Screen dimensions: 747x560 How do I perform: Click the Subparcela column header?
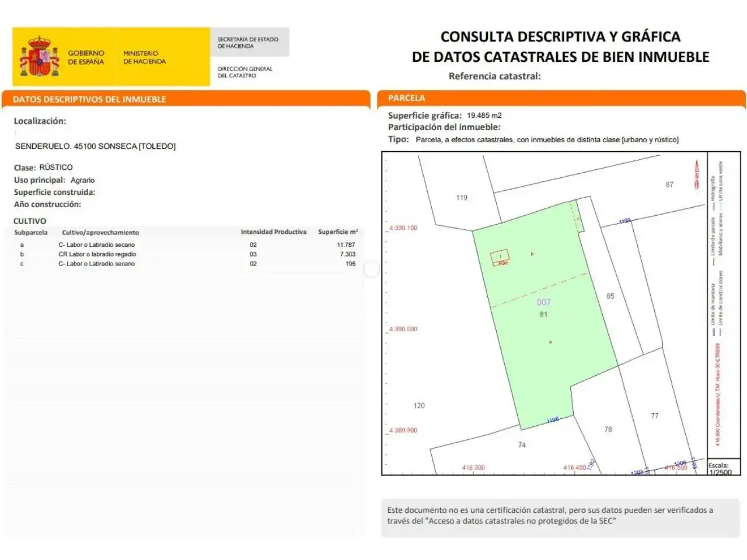[x=31, y=232]
